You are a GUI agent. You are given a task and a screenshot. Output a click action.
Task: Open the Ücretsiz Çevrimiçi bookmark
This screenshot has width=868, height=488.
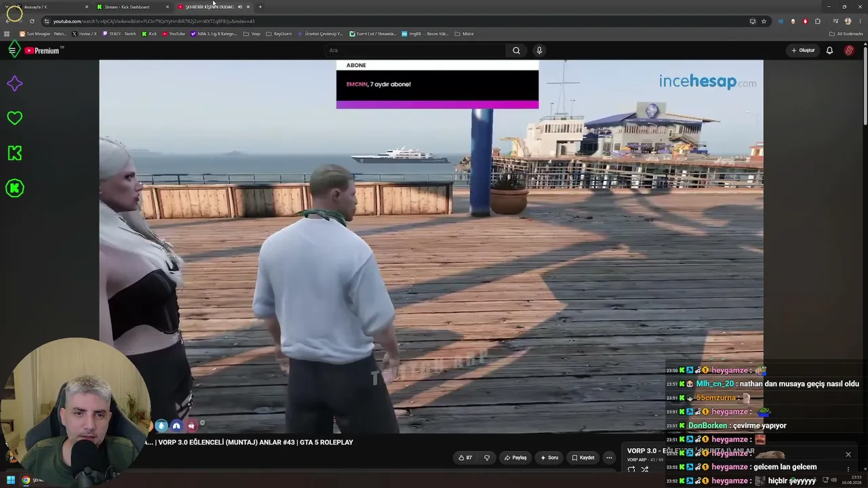pos(320,34)
